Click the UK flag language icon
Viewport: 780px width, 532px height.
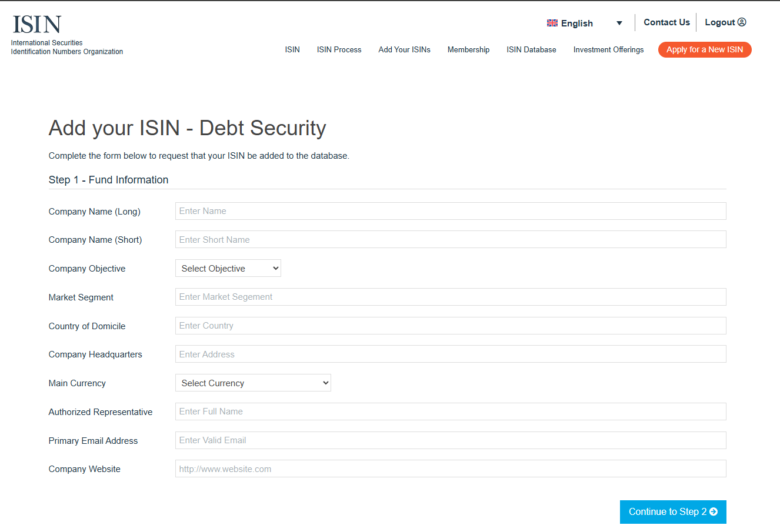[x=552, y=24]
